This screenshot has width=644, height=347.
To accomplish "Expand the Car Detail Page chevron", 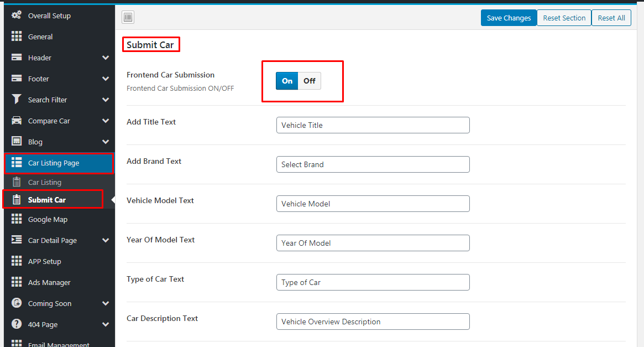I will (x=106, y=240).
